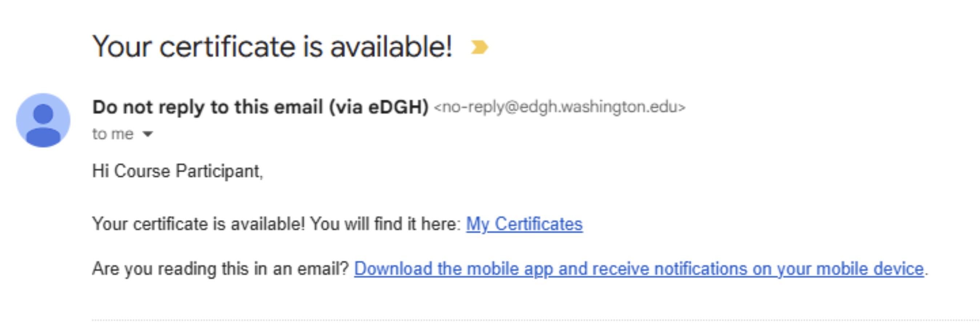Click the "(via eDGH)" text in sender name

point(378,107)
